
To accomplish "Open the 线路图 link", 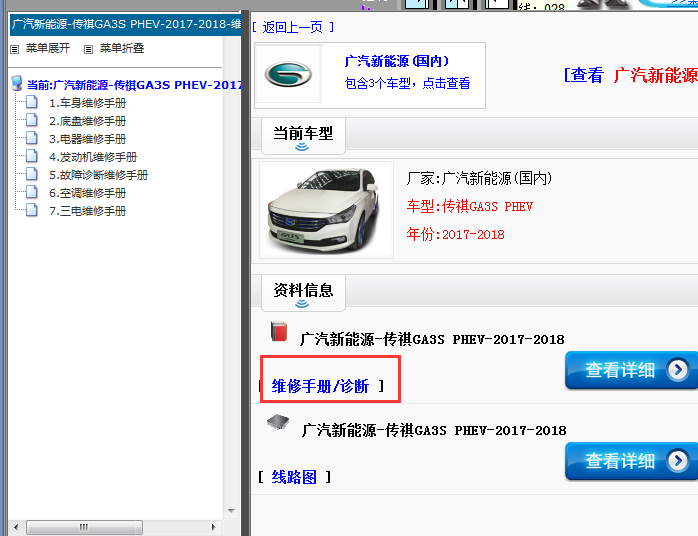I will click(x=294, y=477).
